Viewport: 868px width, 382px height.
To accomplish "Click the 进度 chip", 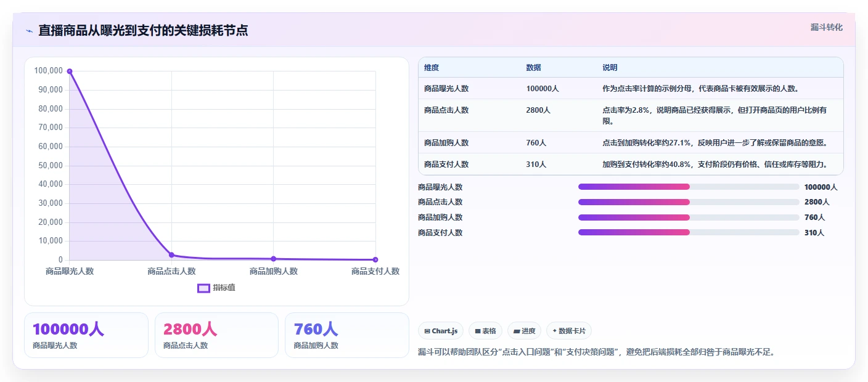I will [x=524, y=331].
